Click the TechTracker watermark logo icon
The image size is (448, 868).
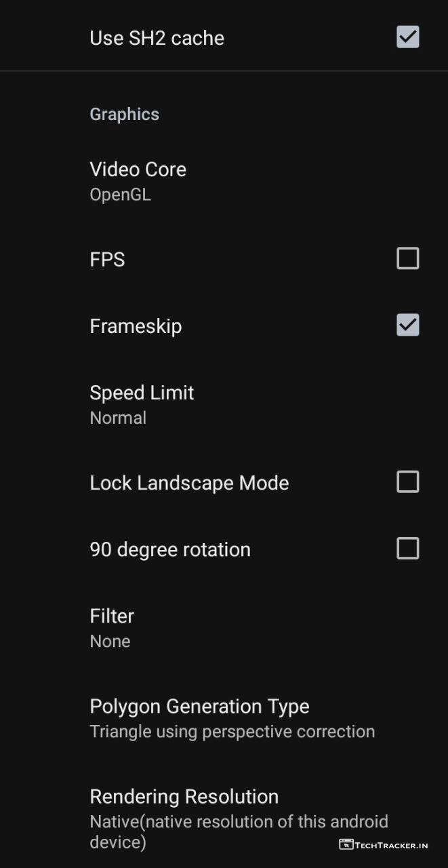(x=346, y=845)
